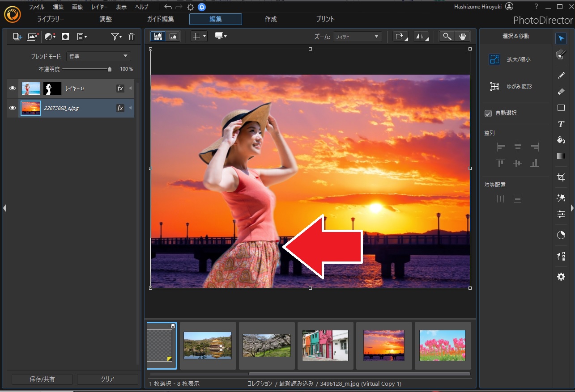Select the Text tool in right toolbar
The width and height of the screenshot is (575, 392).
561,124
